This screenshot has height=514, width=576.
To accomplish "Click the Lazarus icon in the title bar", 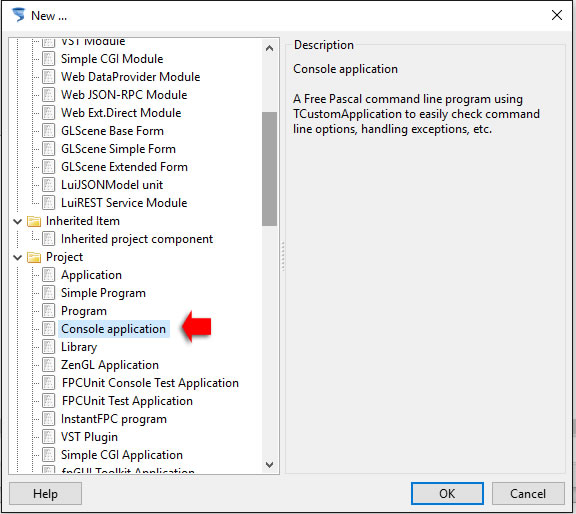I will pos(18,15).
